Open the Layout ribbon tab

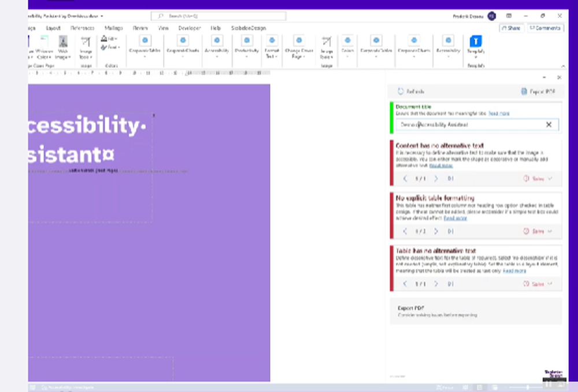53,28
